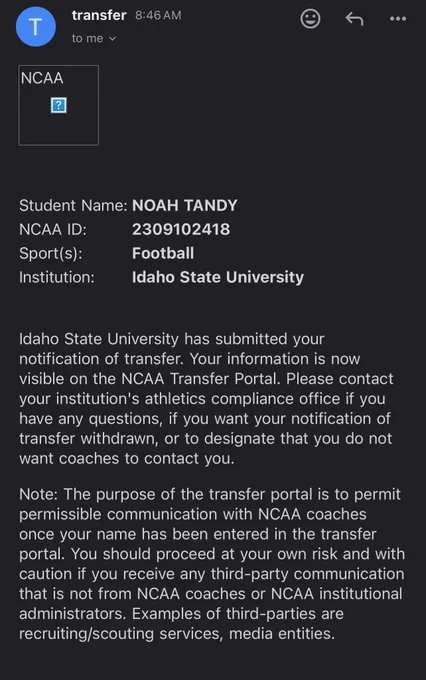Click the paragraph starting with 'Note: The purpose'
Screen dimensions: 426x680
[212, 564]
